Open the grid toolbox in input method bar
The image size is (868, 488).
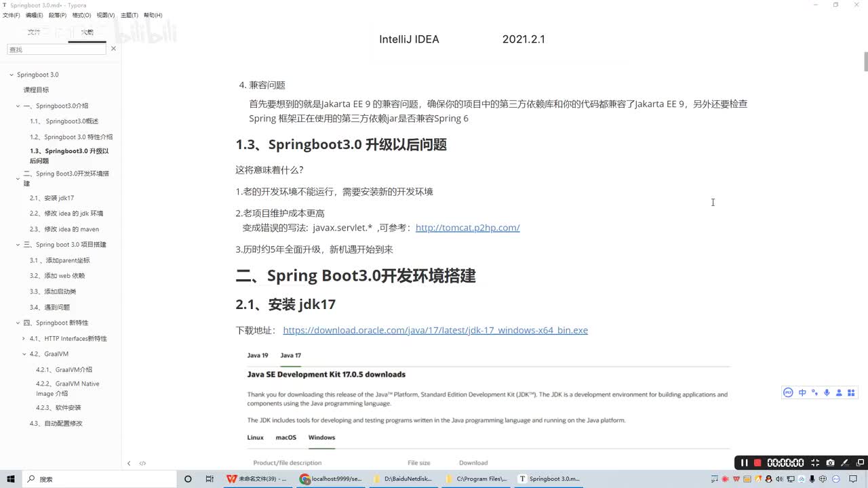pos(852,392)
